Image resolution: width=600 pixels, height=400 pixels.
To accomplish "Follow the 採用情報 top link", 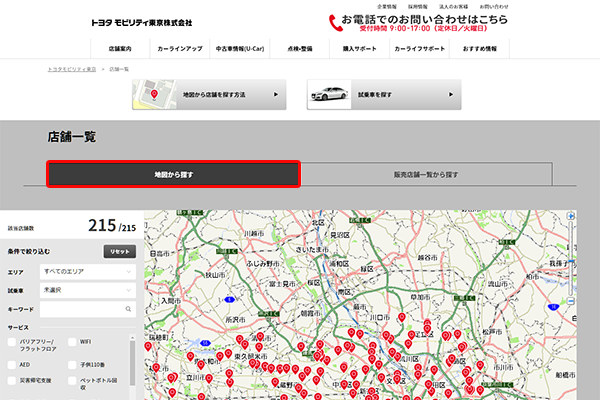I will 417,7.
